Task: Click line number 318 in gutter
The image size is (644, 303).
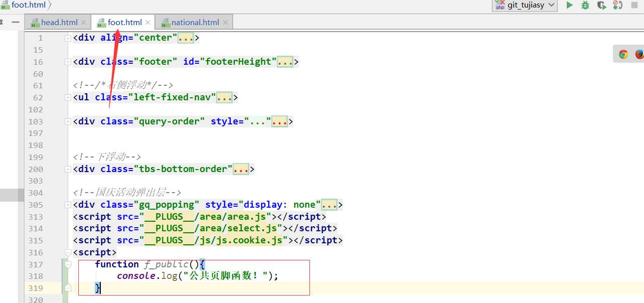Action: tap(36, 276)
